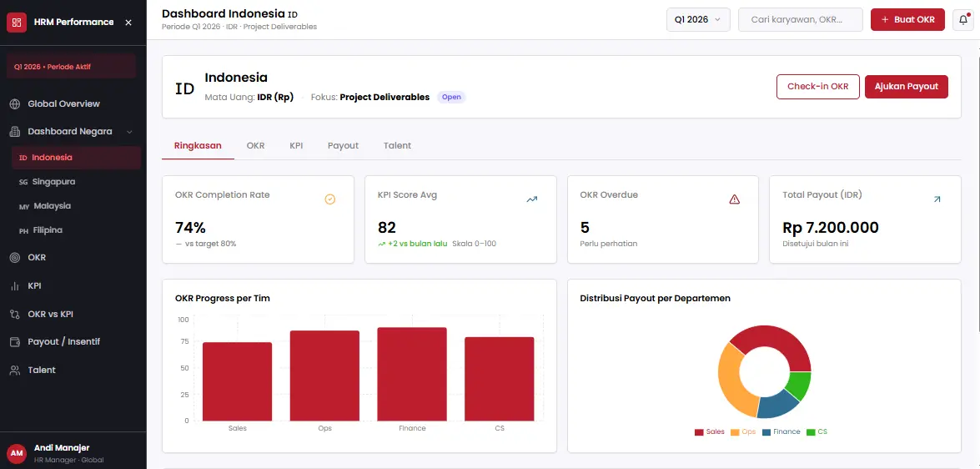Close the sidebar with X icon
The image size is (980, 469).
128,23
